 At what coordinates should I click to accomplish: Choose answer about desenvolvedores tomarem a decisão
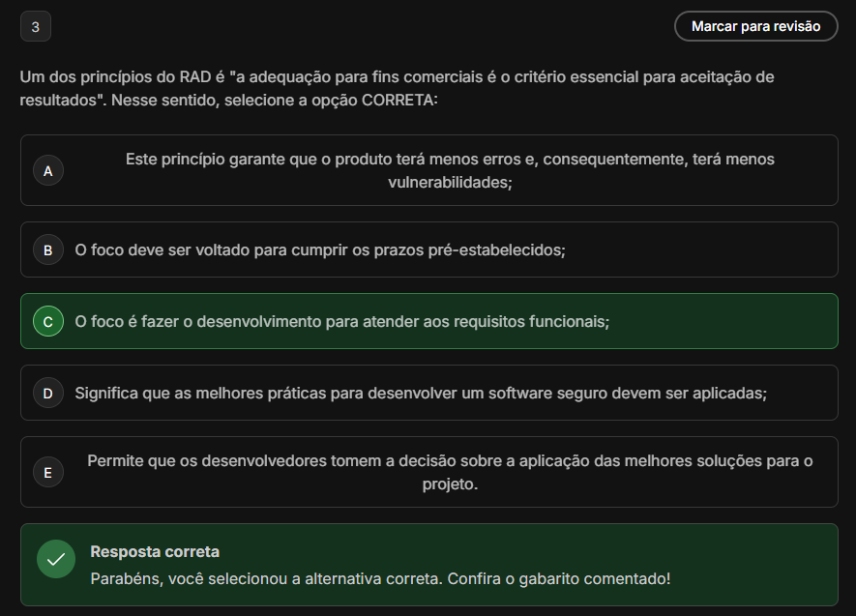(450, 461)
